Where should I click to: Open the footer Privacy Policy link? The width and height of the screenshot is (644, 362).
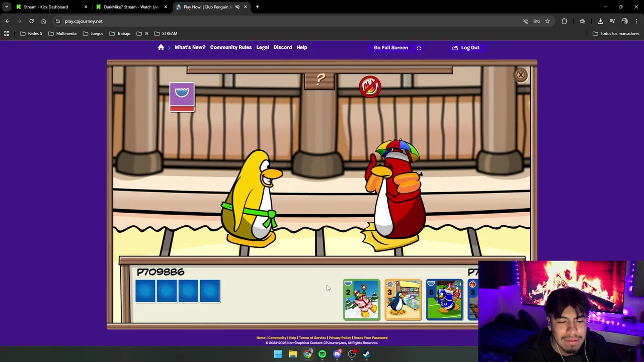point(340,338)
